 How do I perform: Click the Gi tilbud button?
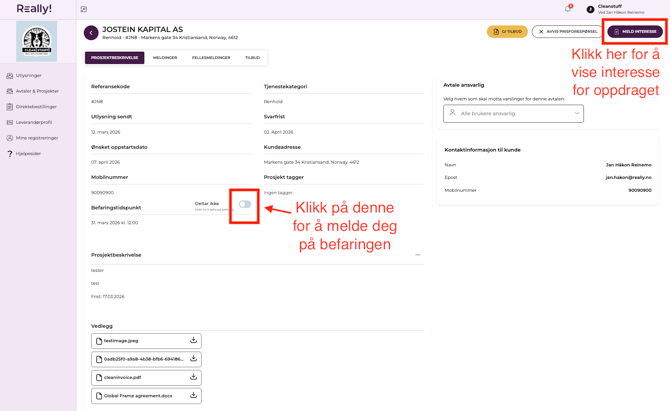[507, 32]
